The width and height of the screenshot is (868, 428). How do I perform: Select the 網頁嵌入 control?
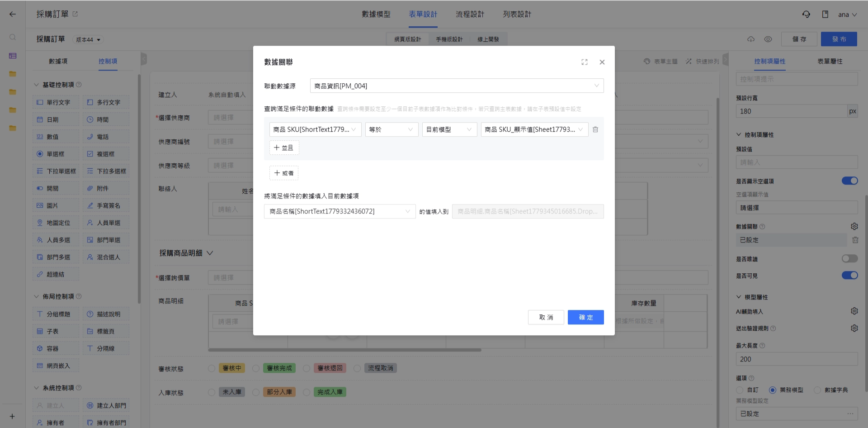pos(56,366)
